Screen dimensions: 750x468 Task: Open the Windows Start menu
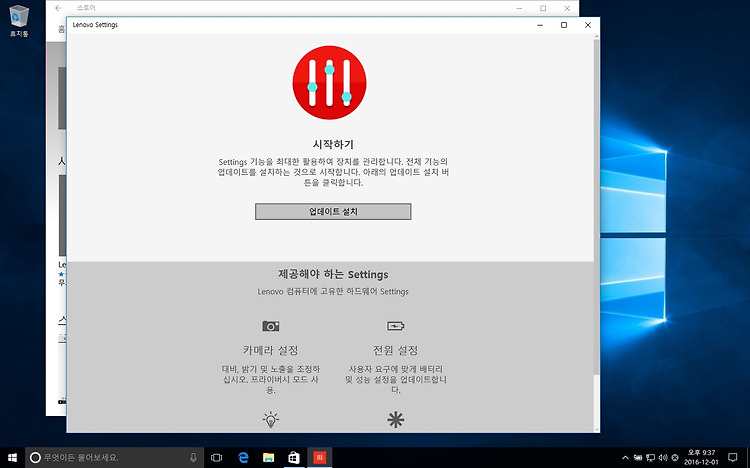point(12,457)
